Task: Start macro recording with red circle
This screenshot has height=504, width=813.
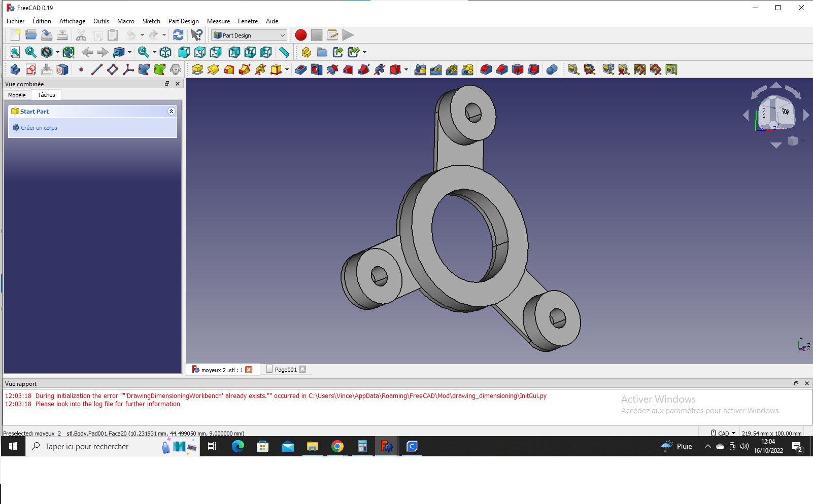Action: coord(301,35)
